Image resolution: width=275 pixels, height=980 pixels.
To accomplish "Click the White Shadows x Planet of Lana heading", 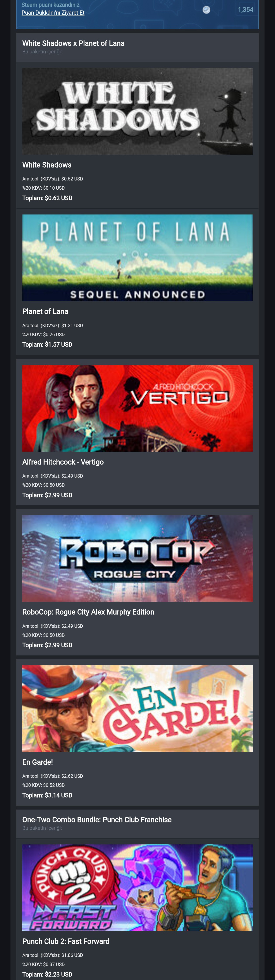I will pyautogui.click(x=73, y=43).
